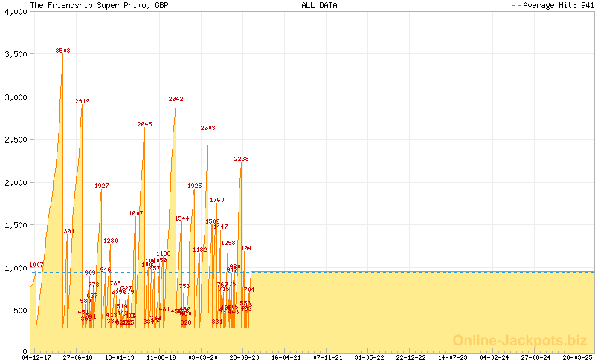Click the Average Hit: 941 legend entry

552,5
